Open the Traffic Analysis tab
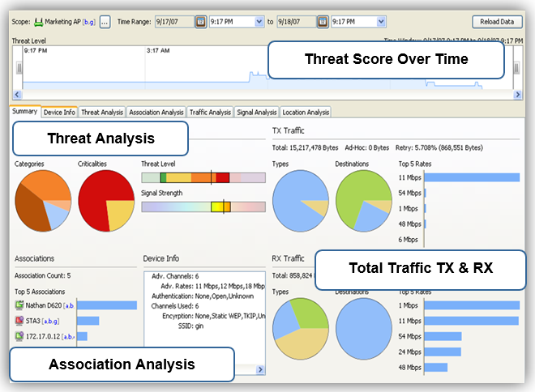This screenshot has width=535, height=392. tap(210, 112)
